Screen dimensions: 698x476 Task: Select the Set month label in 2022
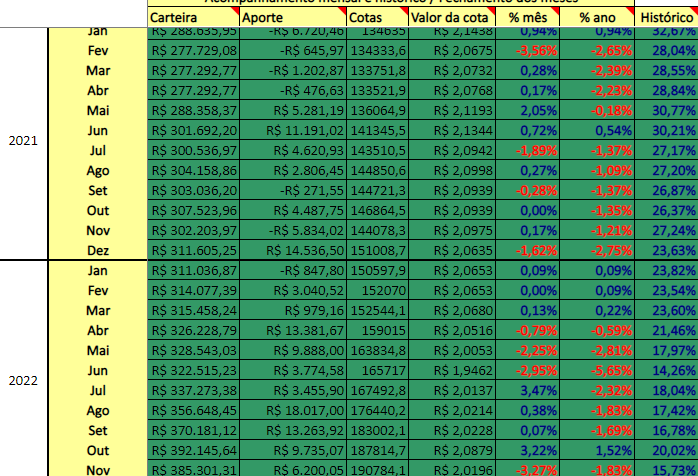click(x=97, y=431)
